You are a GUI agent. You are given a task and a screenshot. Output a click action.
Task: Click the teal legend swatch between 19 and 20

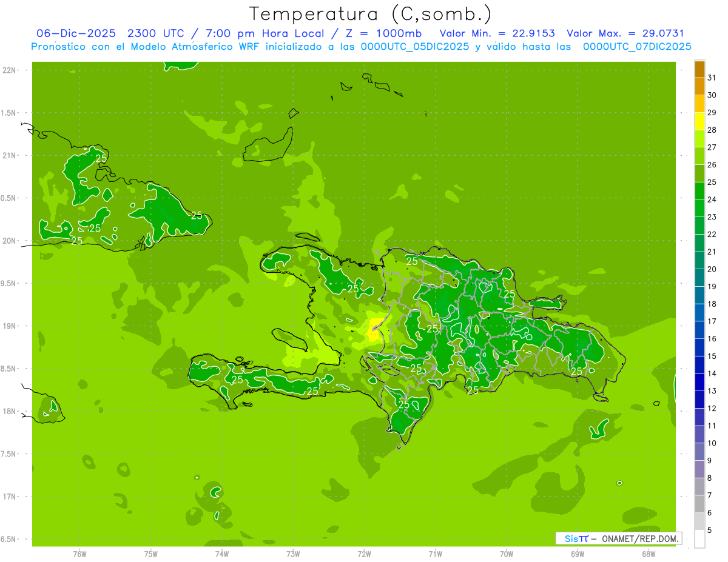[x=699, y=277]
